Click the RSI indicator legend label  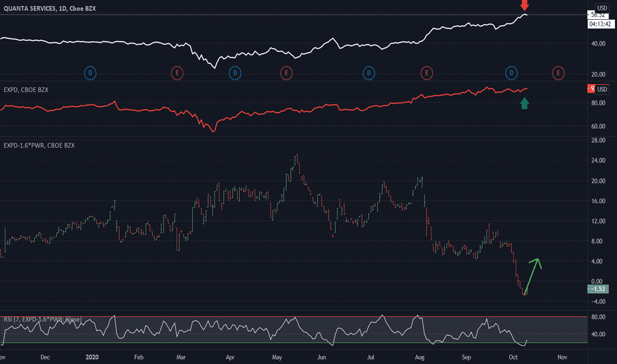coord(42,319)
